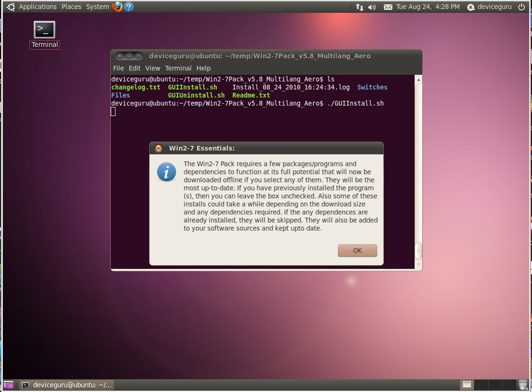Image resolution: width=532 pixels, height=392 pixels.
Task: Open the Terminal menu in the terminal window
Action: click(x=178, y=68)
